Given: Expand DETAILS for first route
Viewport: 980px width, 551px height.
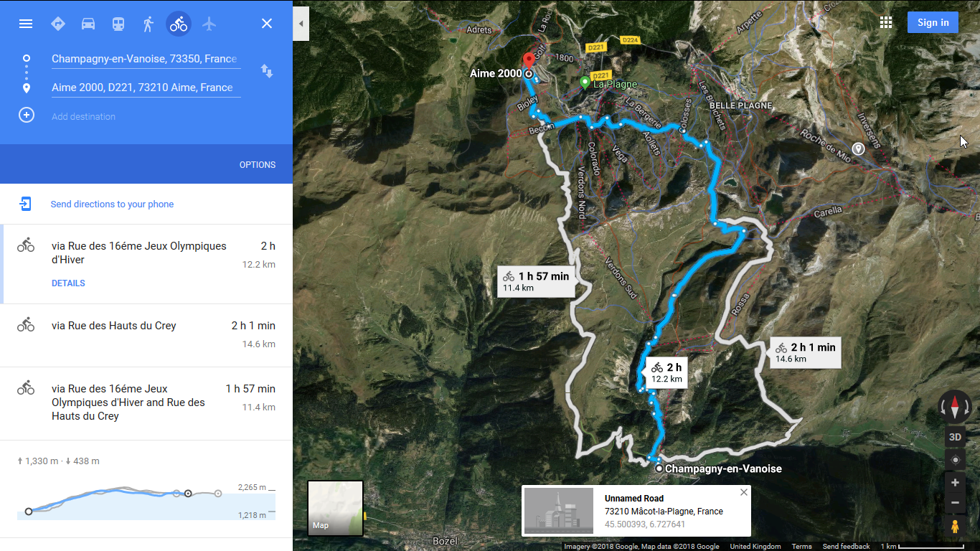Looking at the screenshot, I should [68, 283].
